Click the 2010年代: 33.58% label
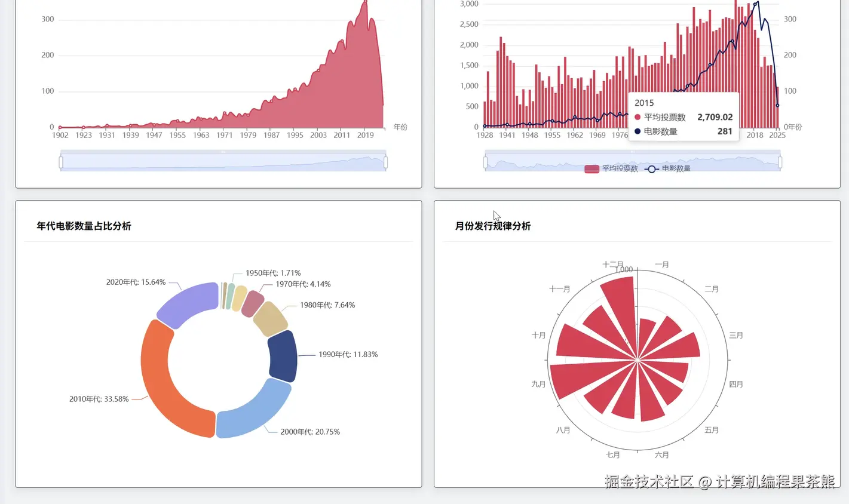Screen dimensions: 849x504 coord(99,399)
